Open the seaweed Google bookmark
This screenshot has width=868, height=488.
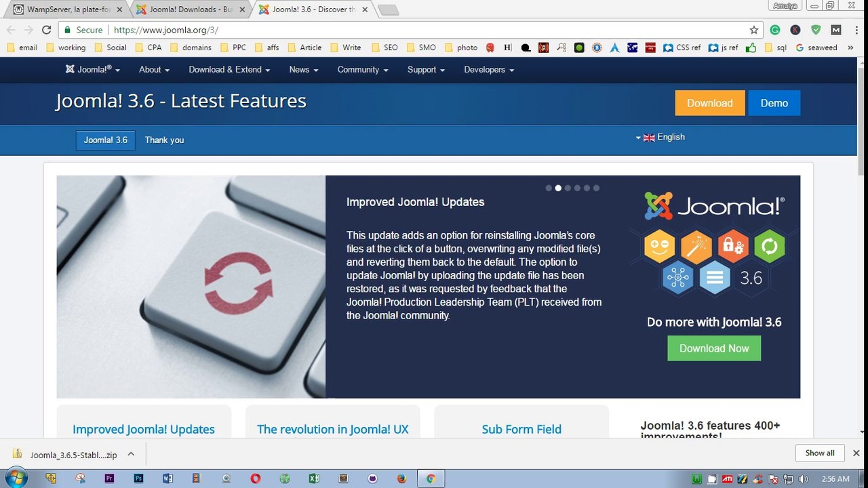(816, 47)
